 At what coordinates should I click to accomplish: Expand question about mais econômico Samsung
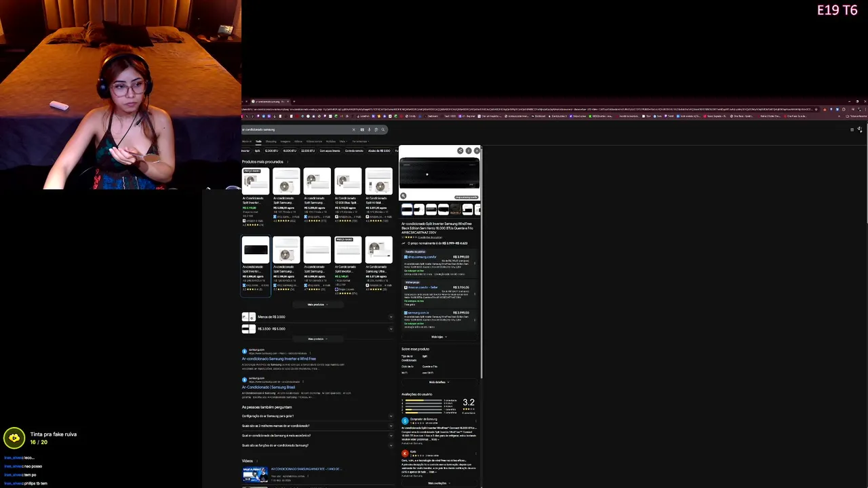coord(317,436)
